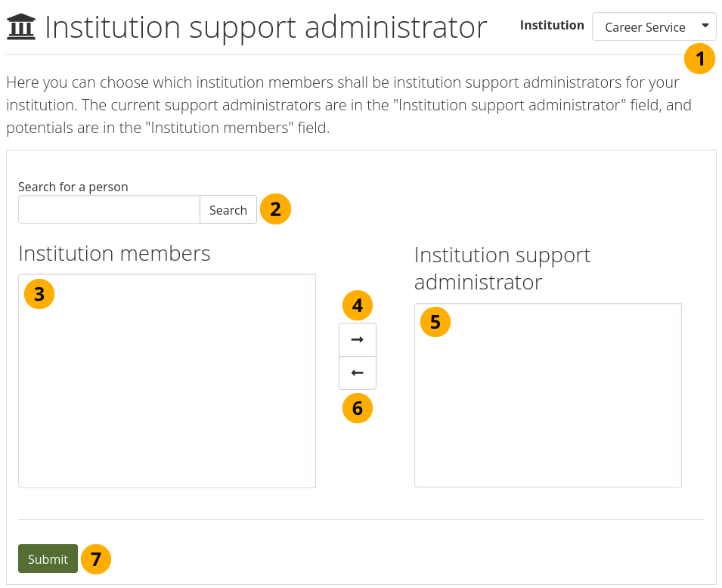Click the orange callout badge number 1
The width and height of the screenshot is (722, 588).
(x=699, y=58)
